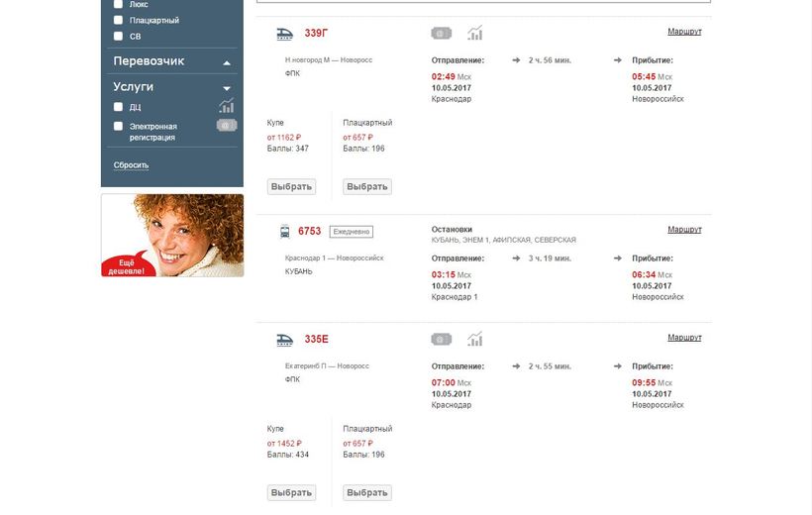Tick the СВ carriage type checkbox
812x515 pixels.
pos(119,37)
